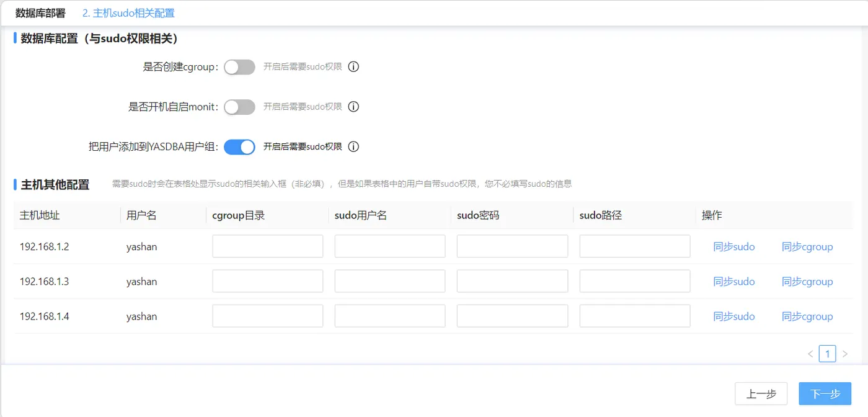The width and height of the screenshot is (868, 417).
Task: Open the 数据库部署 tab
Action: pyautogui.click(x=40, y=13)
